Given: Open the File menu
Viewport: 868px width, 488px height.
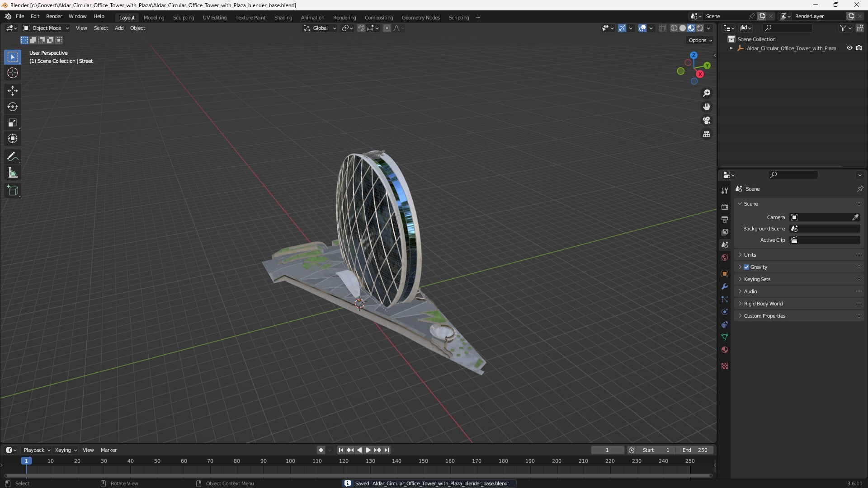Looking at the screenshot, I should coord(20,16).
